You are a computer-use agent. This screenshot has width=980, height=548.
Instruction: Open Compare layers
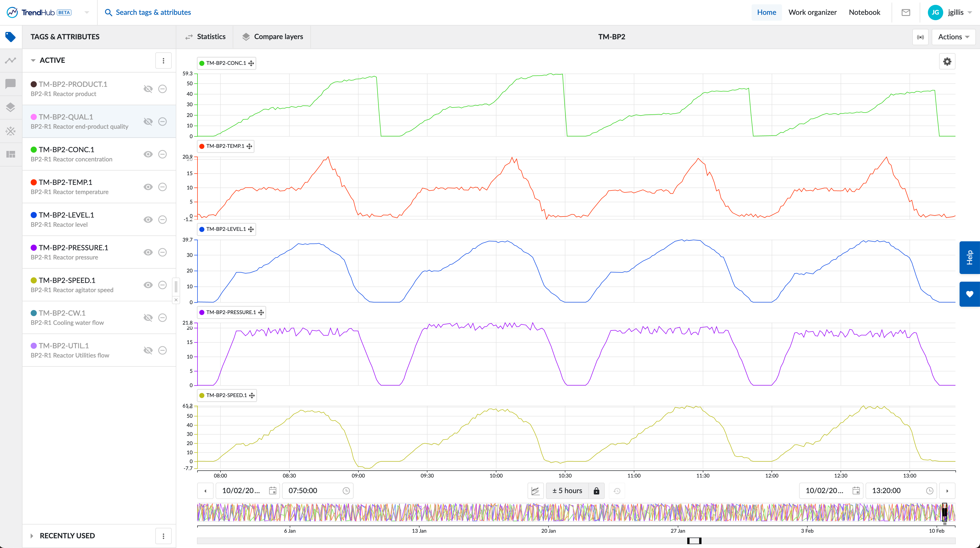point(273,37)
